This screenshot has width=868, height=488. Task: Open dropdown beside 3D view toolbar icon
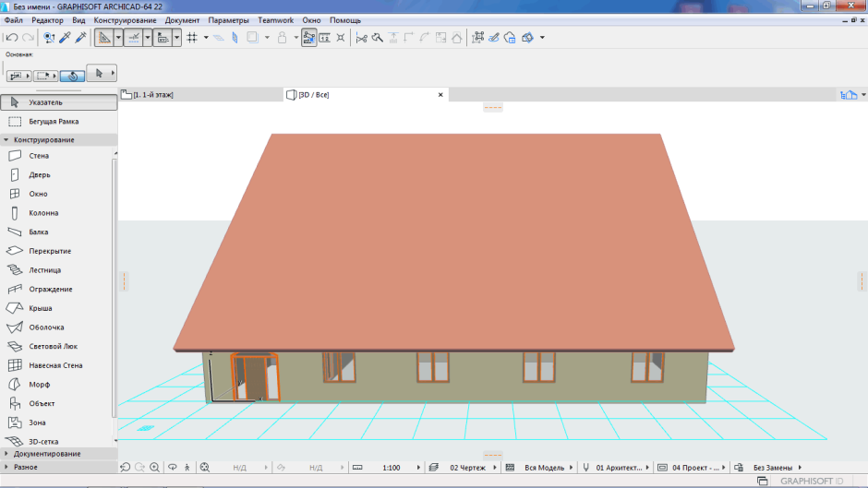(x=543, y=38)
